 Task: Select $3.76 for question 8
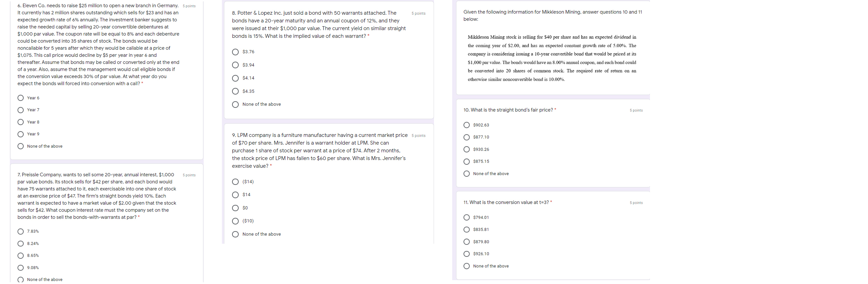[x=235, y=52]
